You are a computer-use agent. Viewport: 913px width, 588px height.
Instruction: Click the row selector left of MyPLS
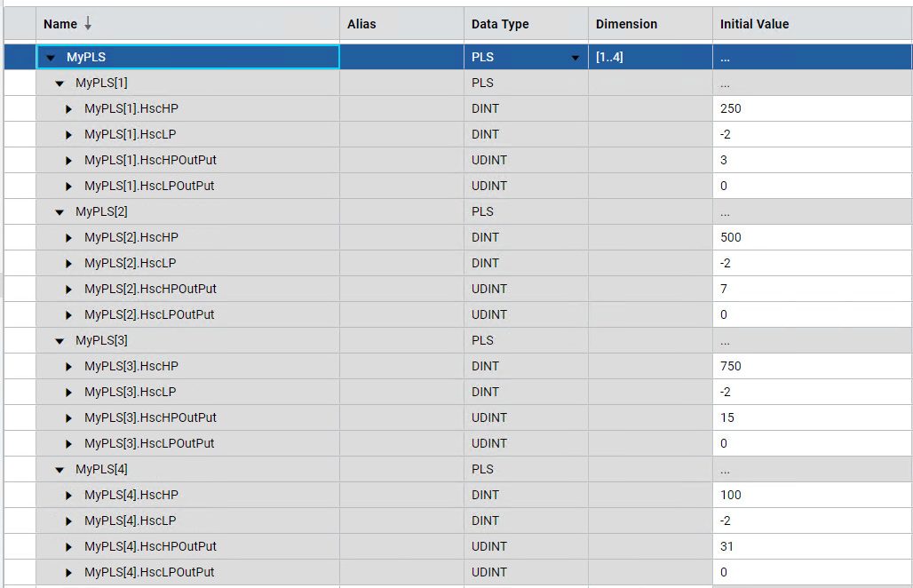[20, 58]
